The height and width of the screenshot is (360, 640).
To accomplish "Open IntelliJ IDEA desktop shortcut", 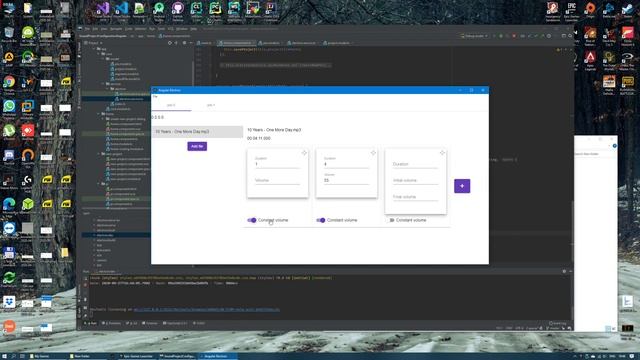I will (x=271, y=10).
